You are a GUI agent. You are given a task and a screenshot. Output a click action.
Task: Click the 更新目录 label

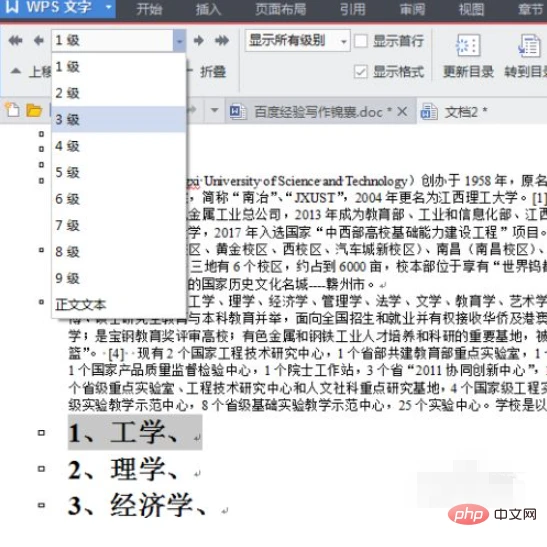(x=468, y=72)
